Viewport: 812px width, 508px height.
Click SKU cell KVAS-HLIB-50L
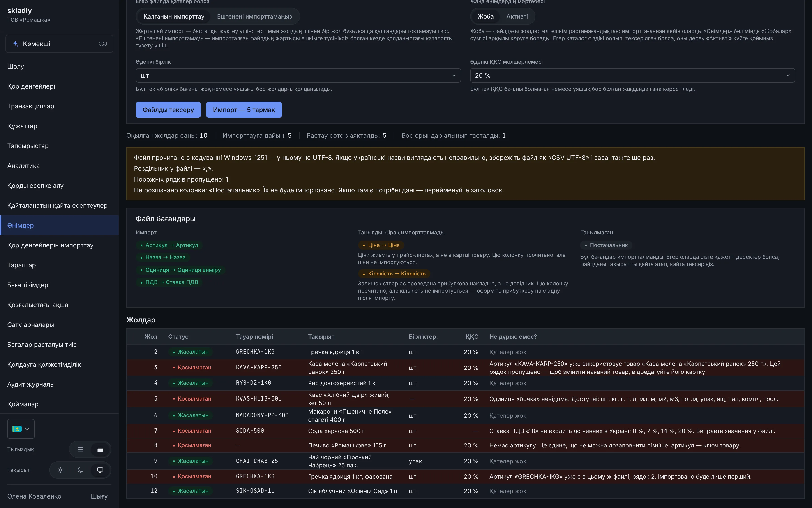tap(259, 399)
